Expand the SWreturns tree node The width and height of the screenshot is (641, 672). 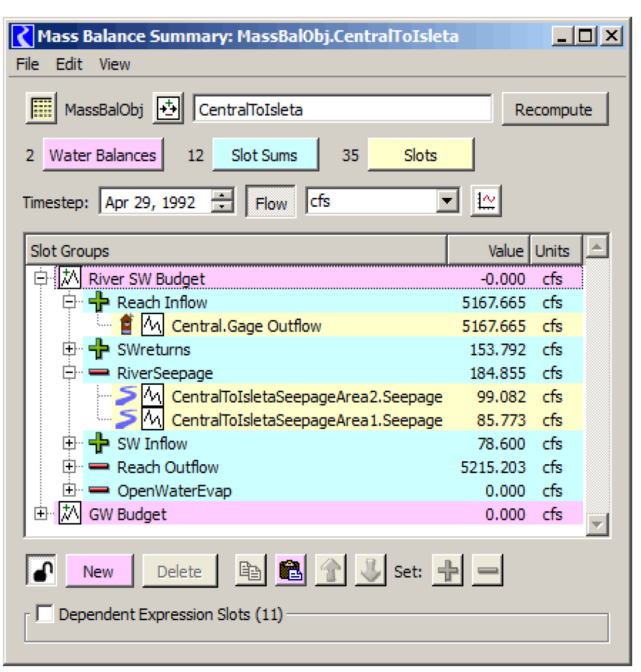(69, 349)
